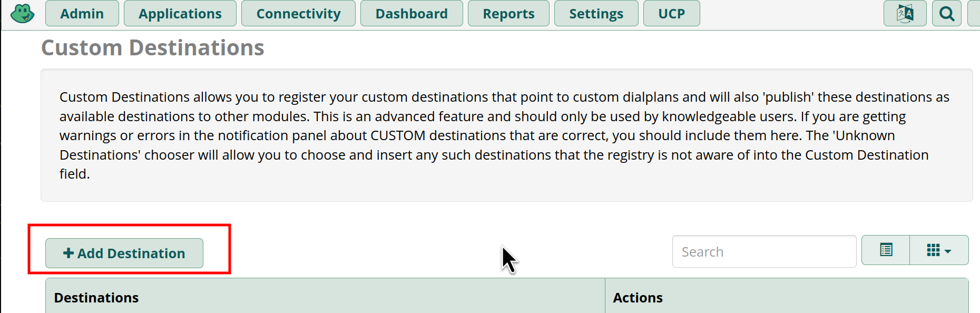Click the plus icon on Add Destination
Viewport: 980px width, 313px height.
68,253
